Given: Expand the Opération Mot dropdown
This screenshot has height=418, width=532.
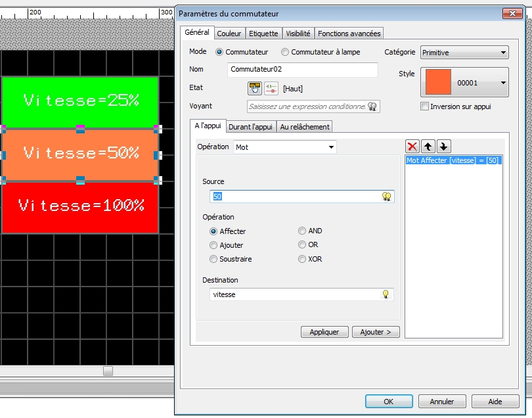Looking at the screenshot, I should click(284, 147).
